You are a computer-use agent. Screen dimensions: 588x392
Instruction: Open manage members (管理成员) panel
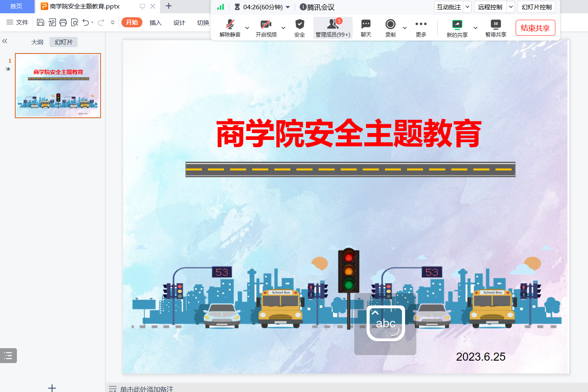[333, 28]
